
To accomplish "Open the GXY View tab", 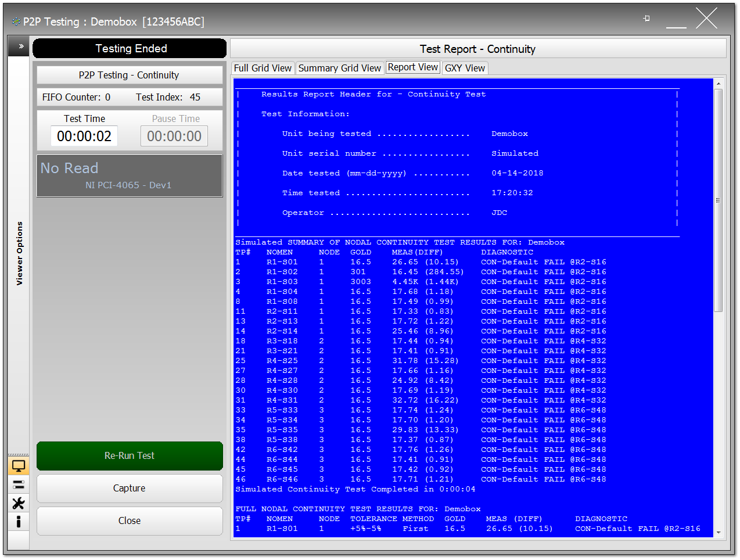I will tap(465, 69).
